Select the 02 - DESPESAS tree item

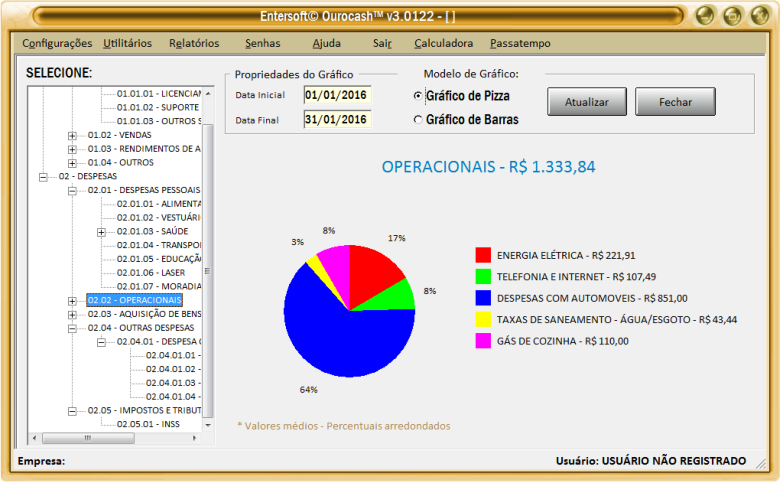click(88, 176)
